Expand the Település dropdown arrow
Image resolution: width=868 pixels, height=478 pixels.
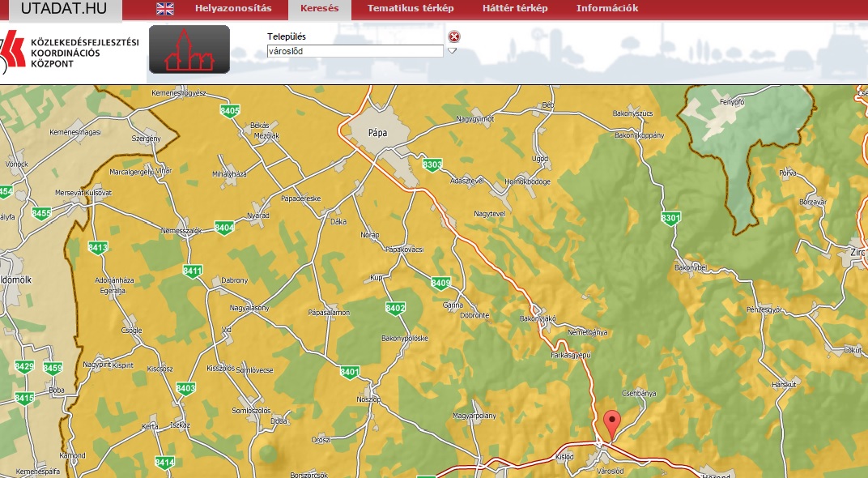(x=453, y=50)
